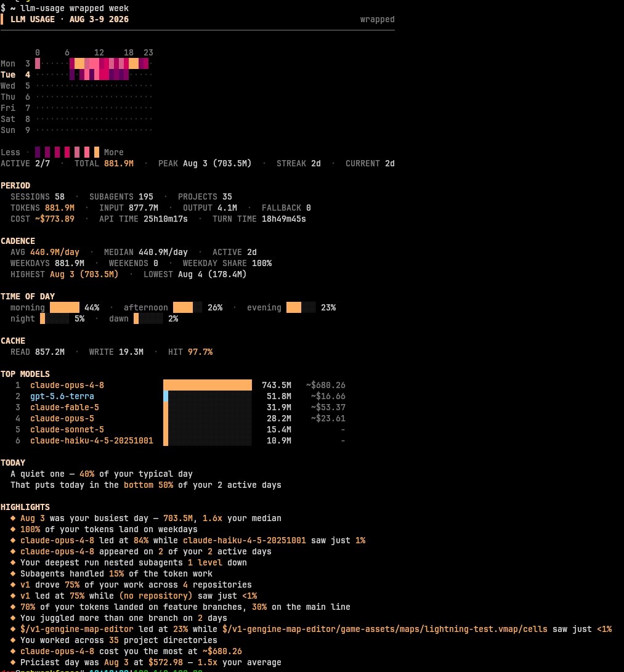
Task: Click 'PEAK Aug 3 (703.5M)' in summary line
Action: (205, 164)
